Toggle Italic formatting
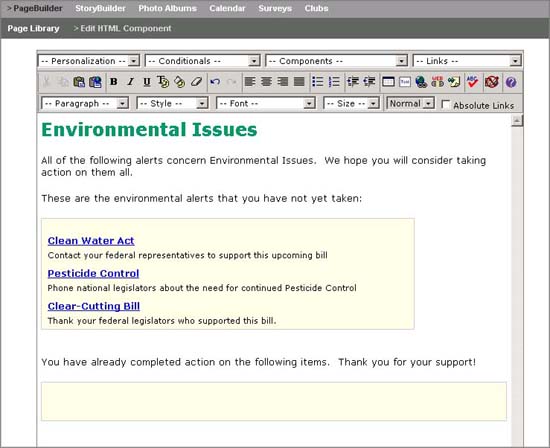This screenshot has width=550, height=448. point(130,82)
